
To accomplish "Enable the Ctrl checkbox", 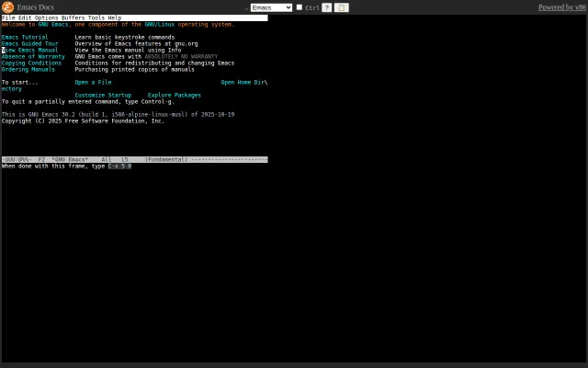I will 300,7.
